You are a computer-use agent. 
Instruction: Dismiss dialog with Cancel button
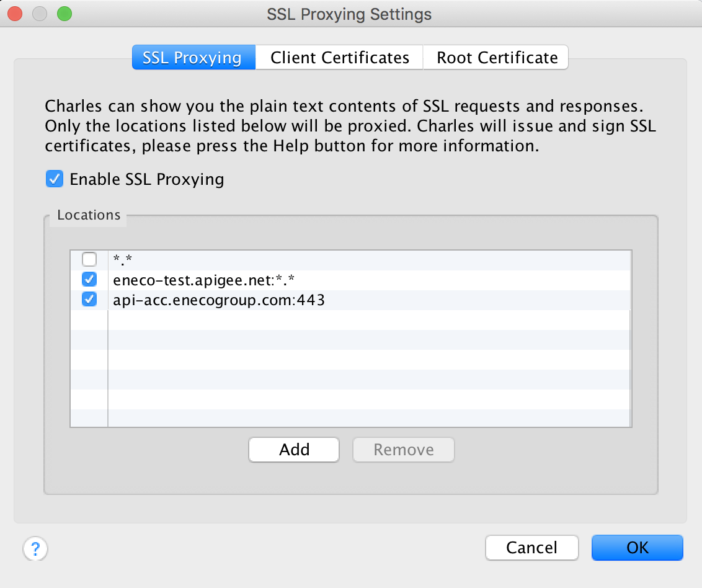pyautogui.click(x=532, y=547)
